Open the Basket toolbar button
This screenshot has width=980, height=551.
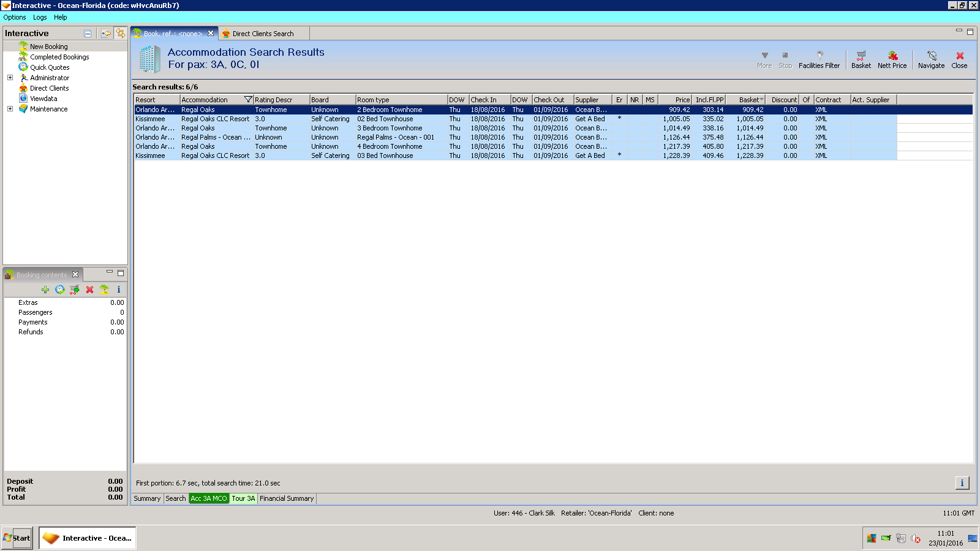(x=861, y=59)
